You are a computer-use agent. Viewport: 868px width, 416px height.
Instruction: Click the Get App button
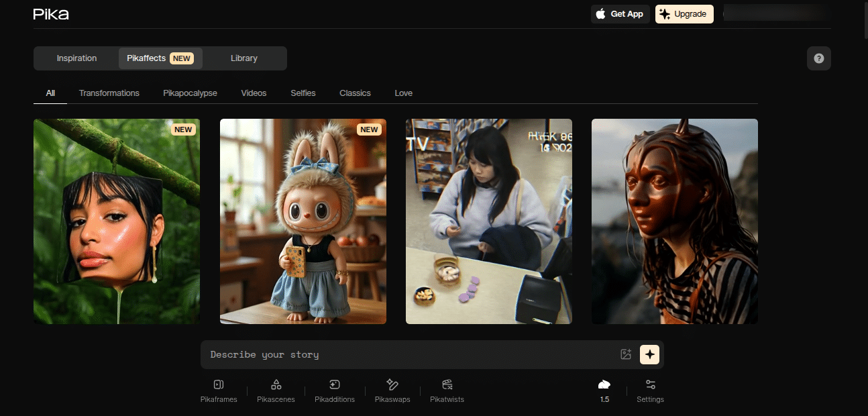point(620,14)
